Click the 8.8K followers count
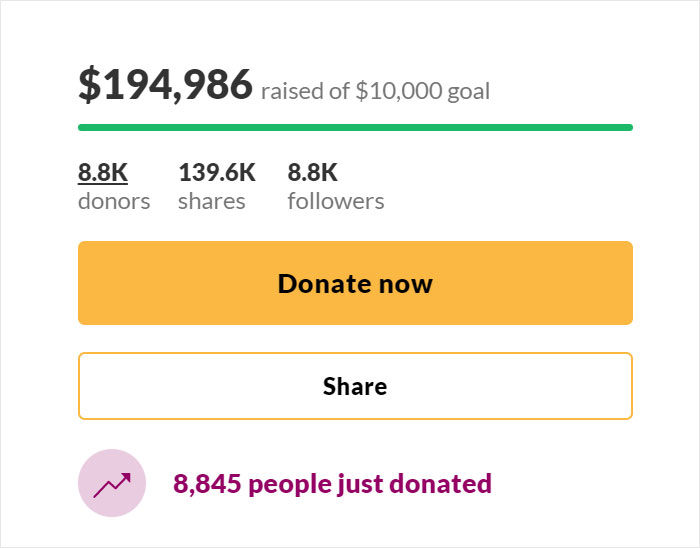Image resolution: width=700 pixels, height=548 pixels. tap(312, 172)
